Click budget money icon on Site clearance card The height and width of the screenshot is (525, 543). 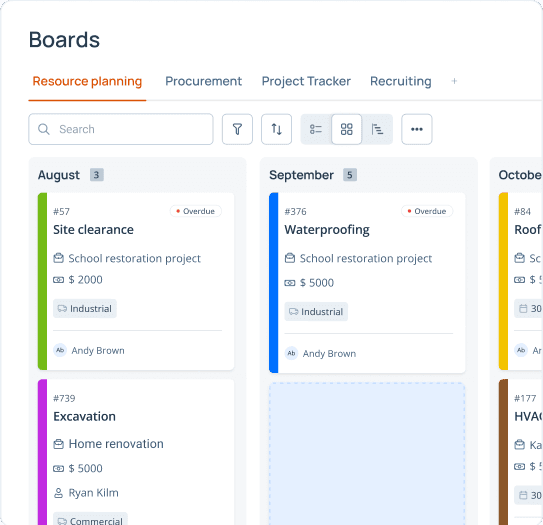click(59, 280)
